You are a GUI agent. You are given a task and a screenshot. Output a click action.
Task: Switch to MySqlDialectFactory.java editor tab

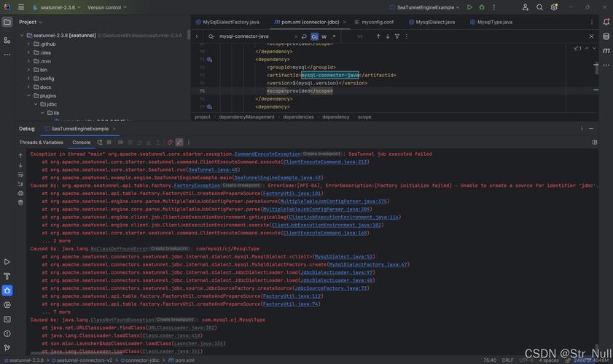click(227, 23)
